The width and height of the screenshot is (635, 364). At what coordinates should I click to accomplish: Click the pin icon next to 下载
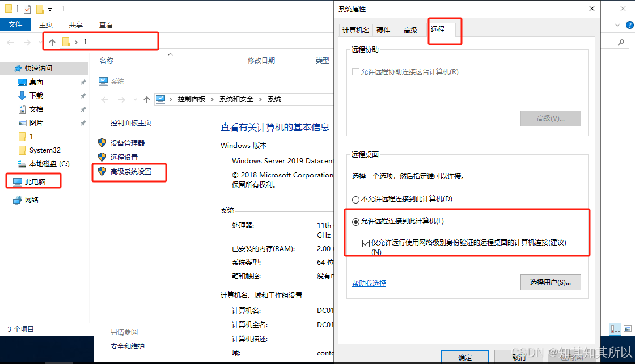pos(83,96)
